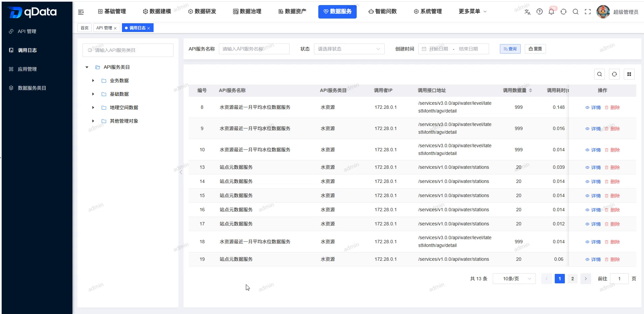Select page 1 in pagination

[560, 279]
